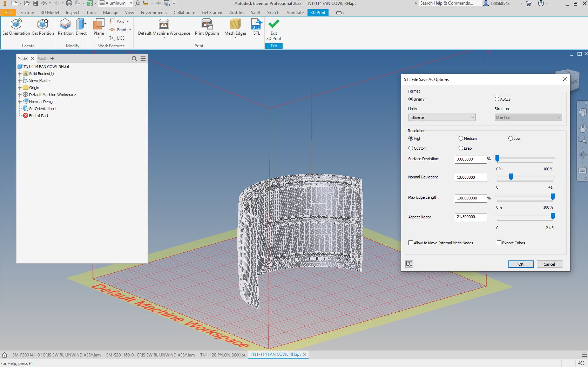The height and width of the screenshot is (367, 588).
Task: Click the dialog help question mark icon
Action: [409, 264]
